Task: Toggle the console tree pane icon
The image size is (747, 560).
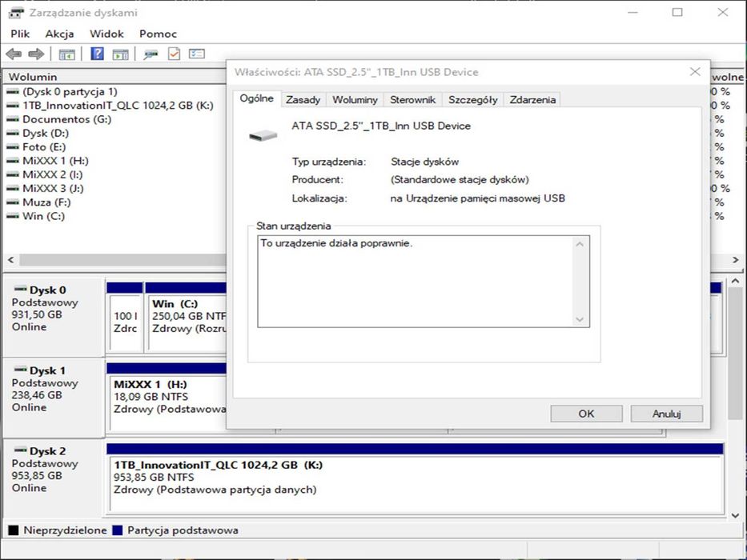Action: (66, 54)
